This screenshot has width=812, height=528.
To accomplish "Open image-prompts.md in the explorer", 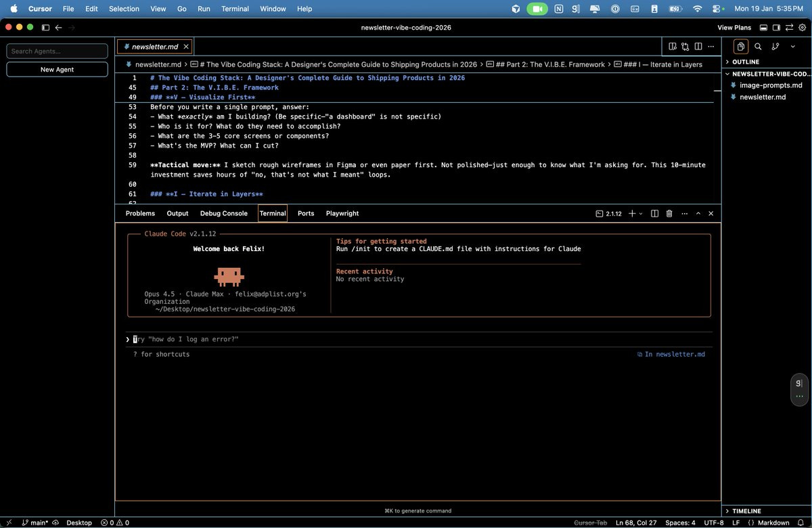I will tap(771, 85).
